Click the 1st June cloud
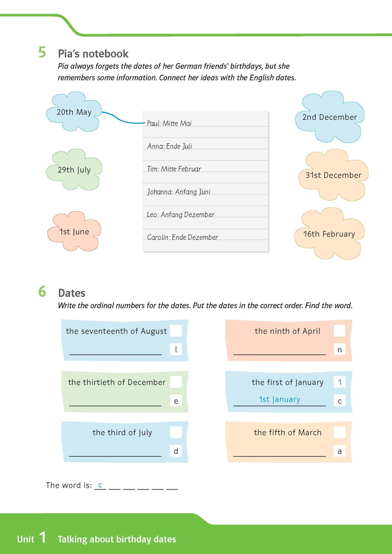This screenshot has height=554, width=392. click(74, 231)
